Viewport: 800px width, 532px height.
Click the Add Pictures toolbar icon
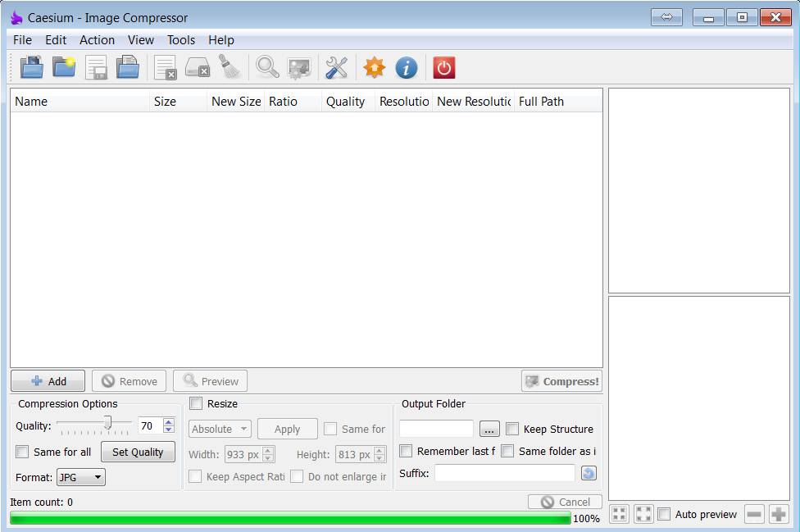32,67
